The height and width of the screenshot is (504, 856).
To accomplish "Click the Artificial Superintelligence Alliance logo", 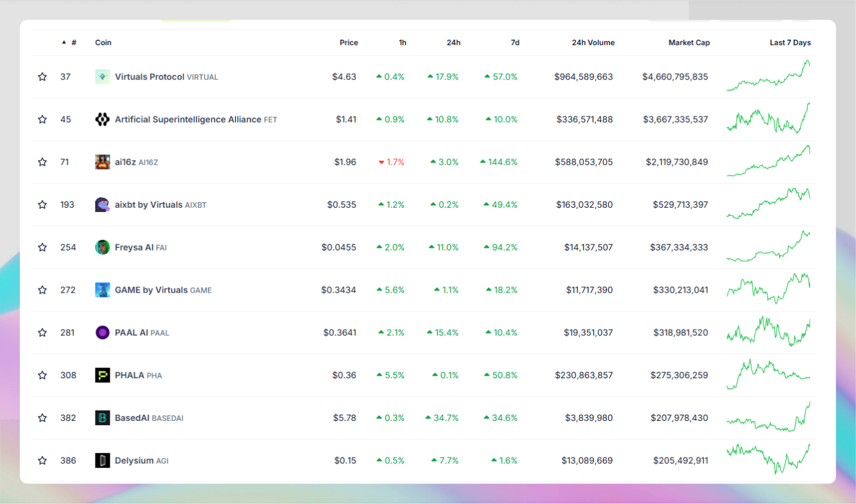I will pyautogui.click(x=102, y=119).
